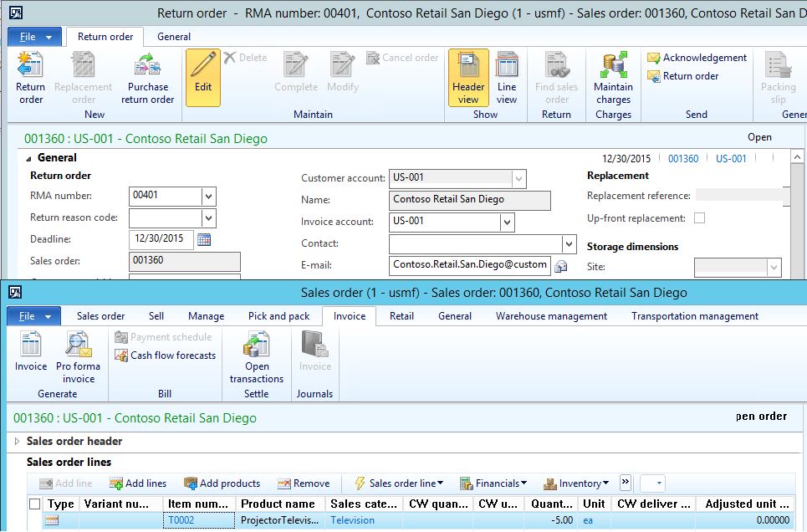Open the Warehouse management tab
This screenshot has width=807, height=532.
click(551, 316)
